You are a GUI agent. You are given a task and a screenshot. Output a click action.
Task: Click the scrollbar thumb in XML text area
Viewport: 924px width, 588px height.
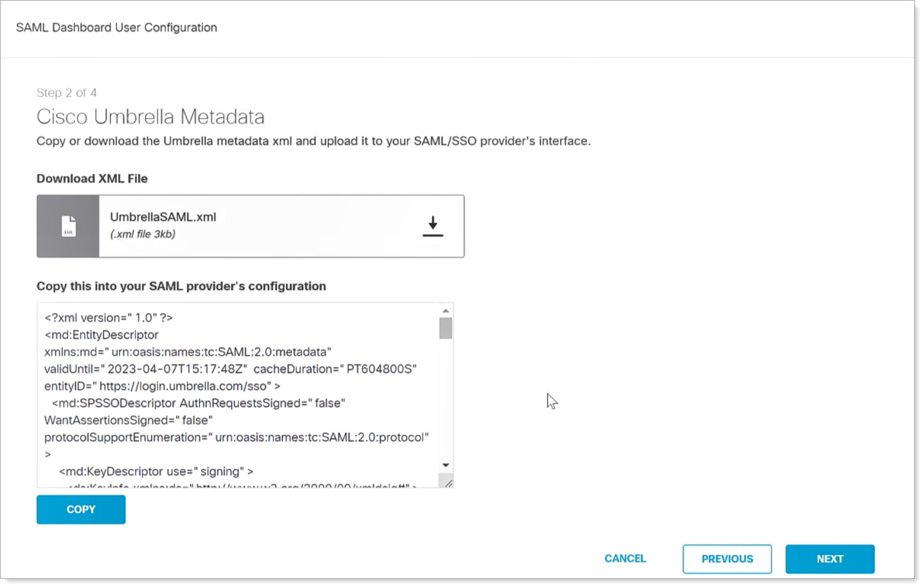tap(446, 328)
